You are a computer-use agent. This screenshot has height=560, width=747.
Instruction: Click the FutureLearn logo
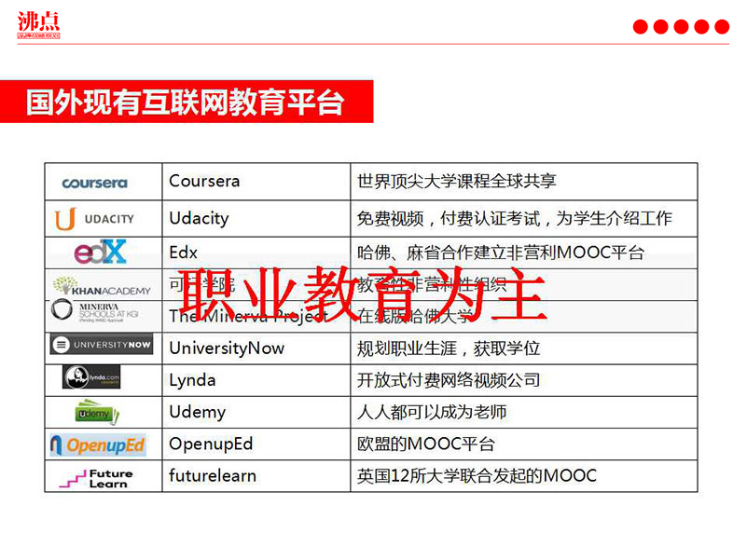click(96, 477)
